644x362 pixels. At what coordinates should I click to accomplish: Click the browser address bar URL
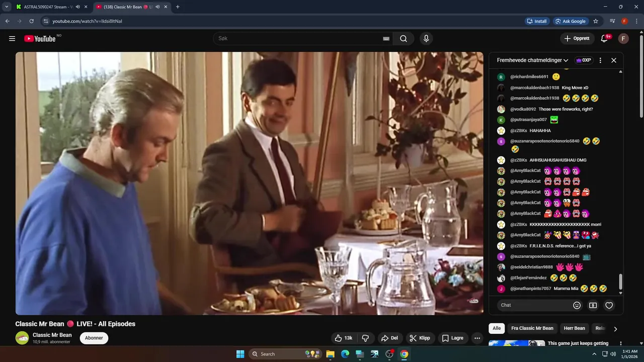(x=88, y=21)
